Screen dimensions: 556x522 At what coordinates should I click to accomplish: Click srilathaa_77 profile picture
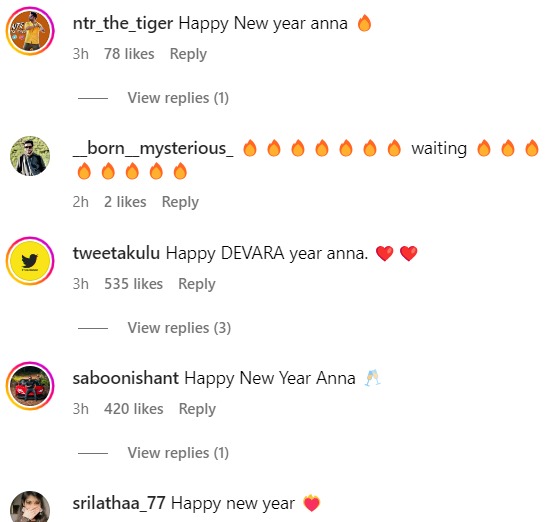[30, 507]
